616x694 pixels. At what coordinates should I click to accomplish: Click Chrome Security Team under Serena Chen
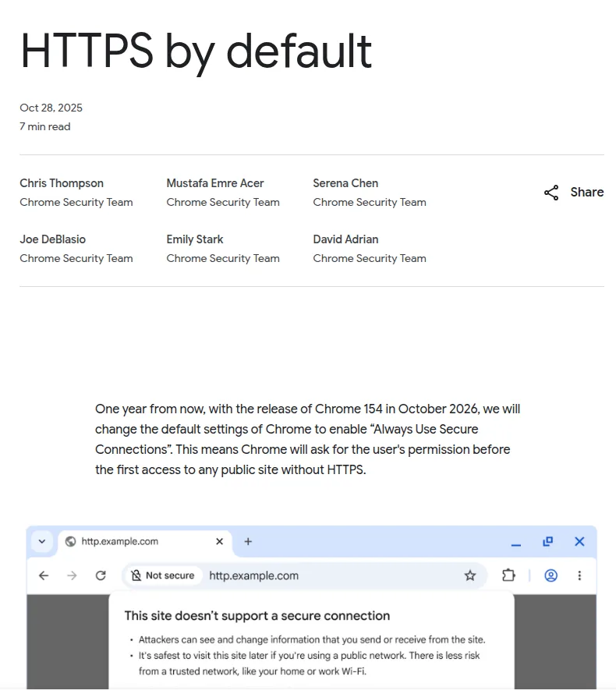tap(370, 202)
